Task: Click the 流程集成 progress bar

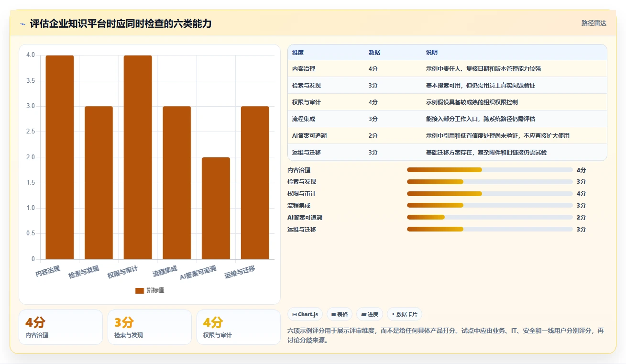Action: [490, 205]
